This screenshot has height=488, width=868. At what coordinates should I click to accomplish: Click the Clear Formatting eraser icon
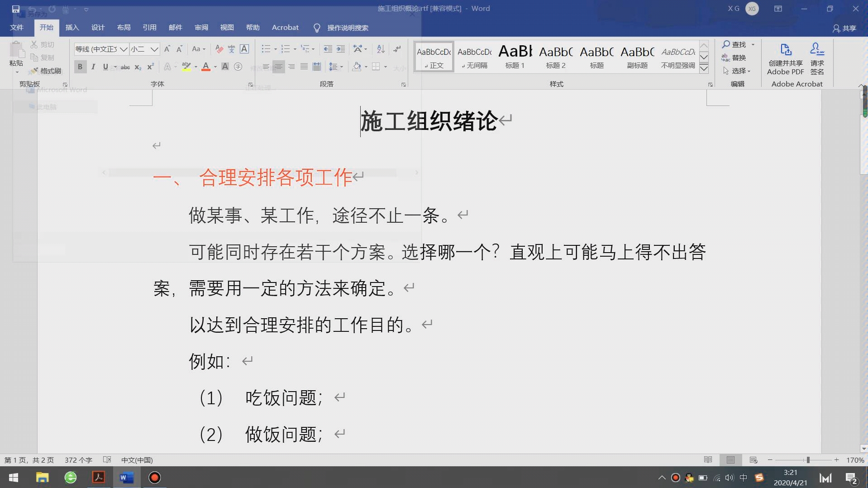click(x=219, y=49)
